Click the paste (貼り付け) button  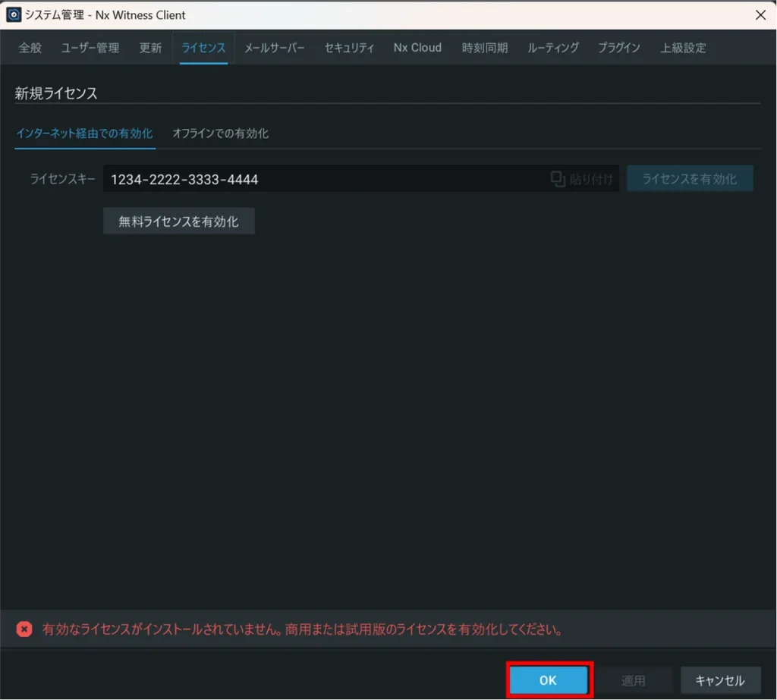tap(582, 179)
